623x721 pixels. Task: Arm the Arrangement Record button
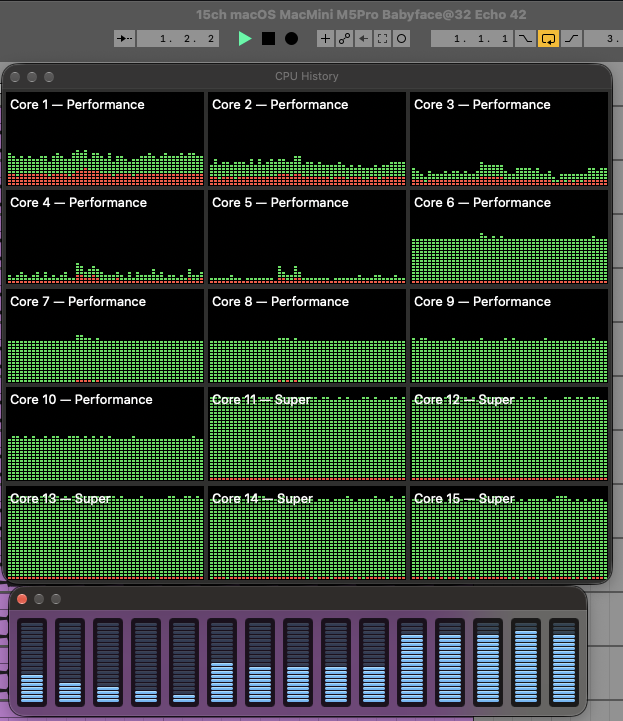pos(291,39)
